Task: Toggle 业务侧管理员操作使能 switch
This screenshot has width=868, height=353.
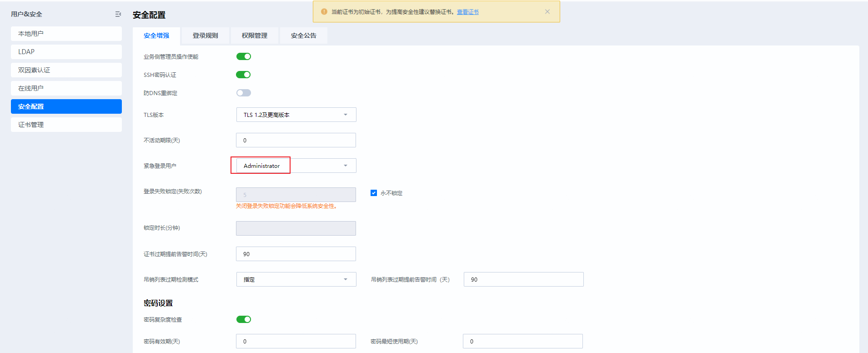Action: [244, 56]
